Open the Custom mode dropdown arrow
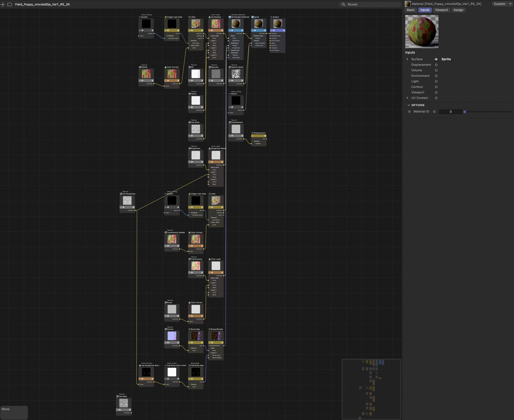Viewport: 514px width, 420px height. click(510, 4)
